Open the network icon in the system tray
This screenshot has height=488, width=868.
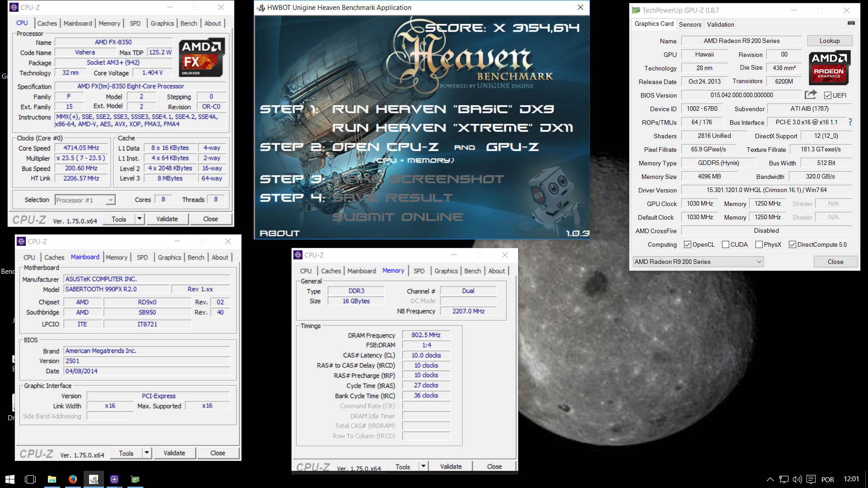(x=784, y=479)
